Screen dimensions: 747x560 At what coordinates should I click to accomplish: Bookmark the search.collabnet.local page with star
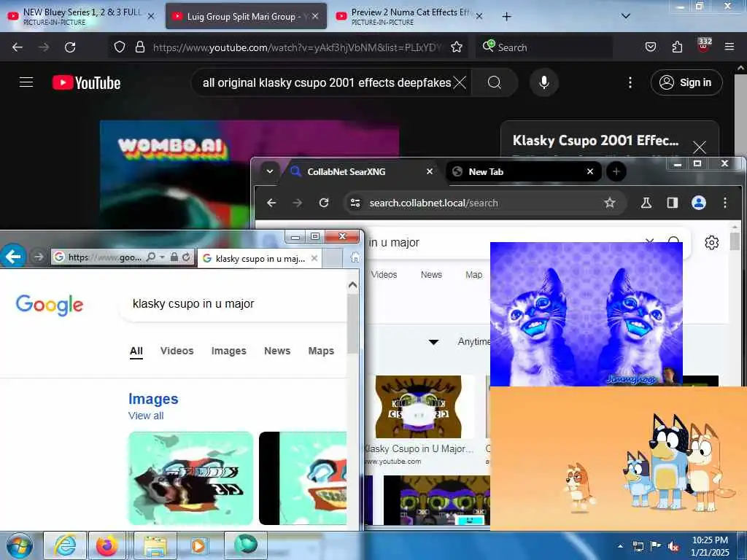609,203
